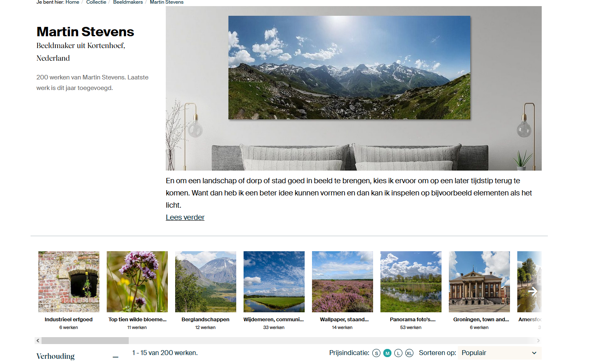Image resolution: width=602 pixels, height=364 pixels.
Task: Click the scrollbar right arrow icon
Action: pos(538,340)
